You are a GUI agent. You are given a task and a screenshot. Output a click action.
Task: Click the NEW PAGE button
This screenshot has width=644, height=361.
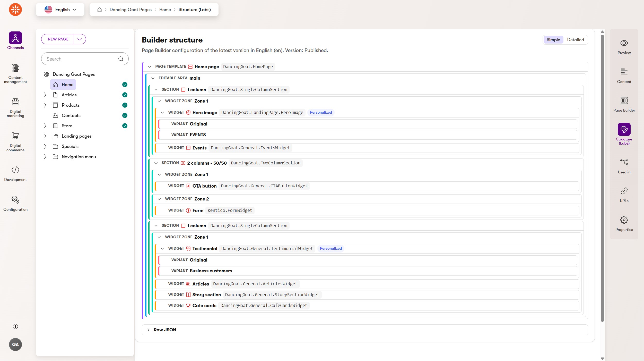pyautogui.click(x=58, y=39)
